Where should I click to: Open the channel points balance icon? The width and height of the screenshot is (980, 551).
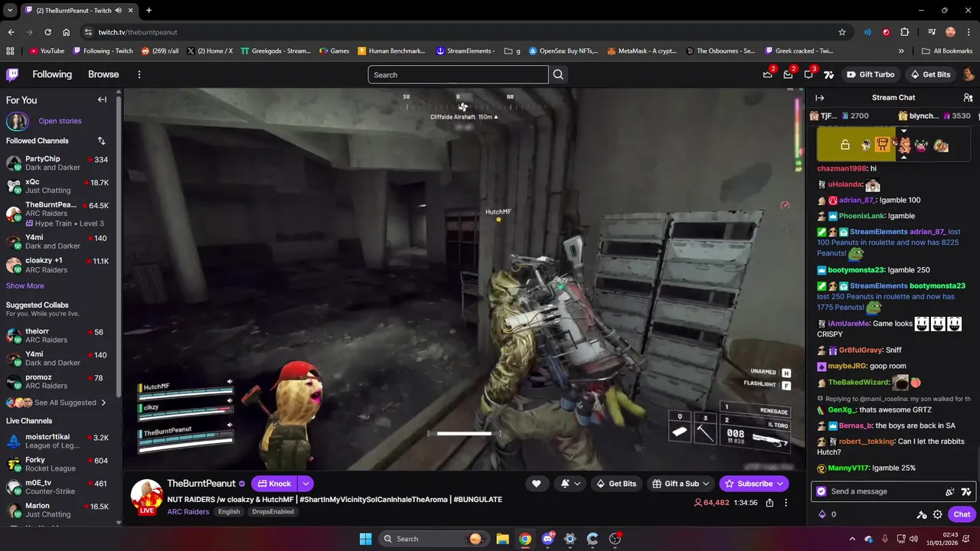[822, 514]
